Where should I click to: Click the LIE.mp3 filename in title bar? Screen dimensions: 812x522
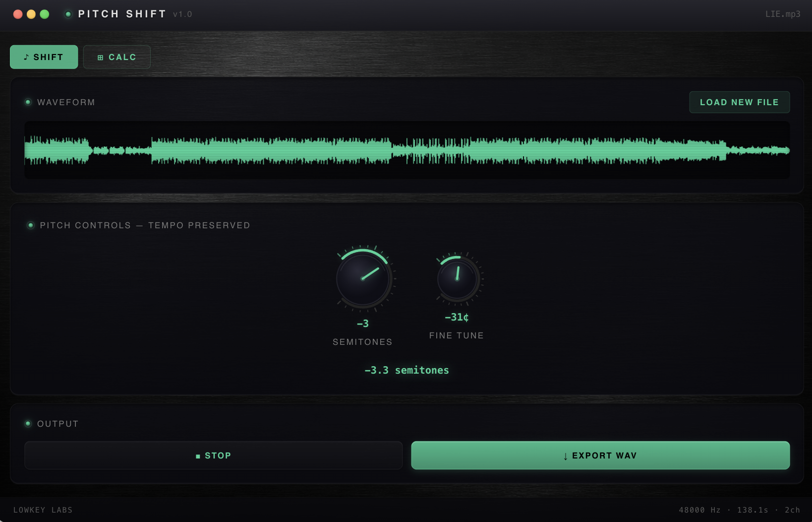pos(782,14)
